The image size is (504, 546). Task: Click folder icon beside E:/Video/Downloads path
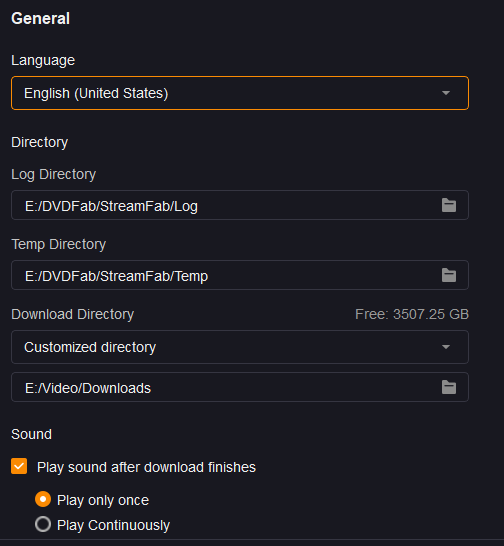coord(449,387)
